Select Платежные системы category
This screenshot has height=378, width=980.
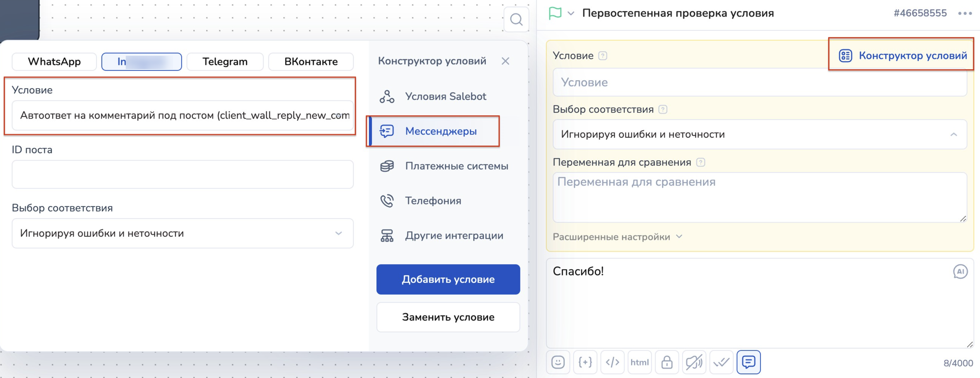[456, 166]
